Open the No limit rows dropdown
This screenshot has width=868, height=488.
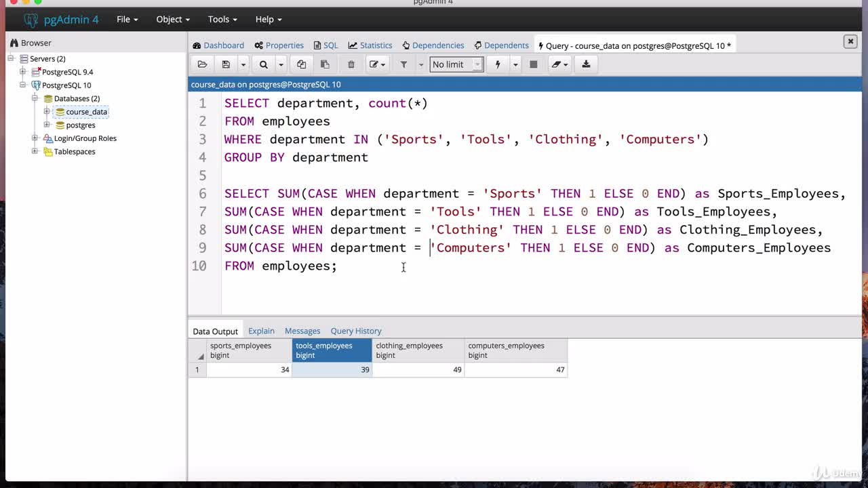click(456, 64)
